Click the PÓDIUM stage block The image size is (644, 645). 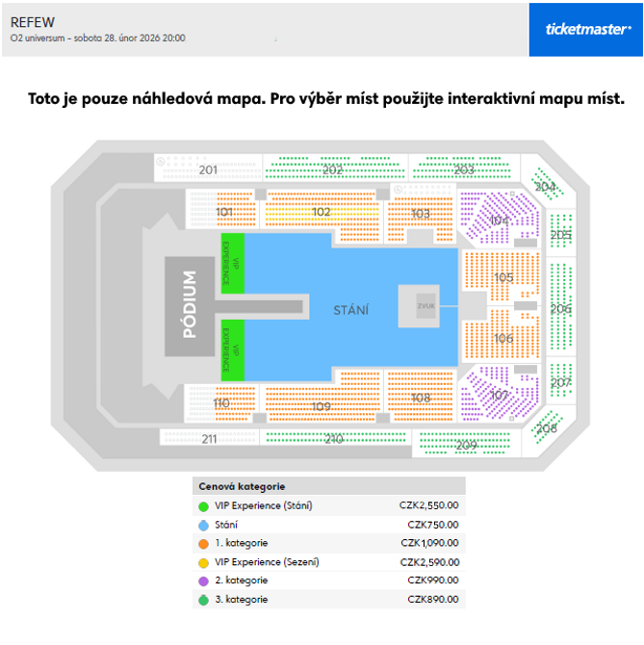pos(189,304)
